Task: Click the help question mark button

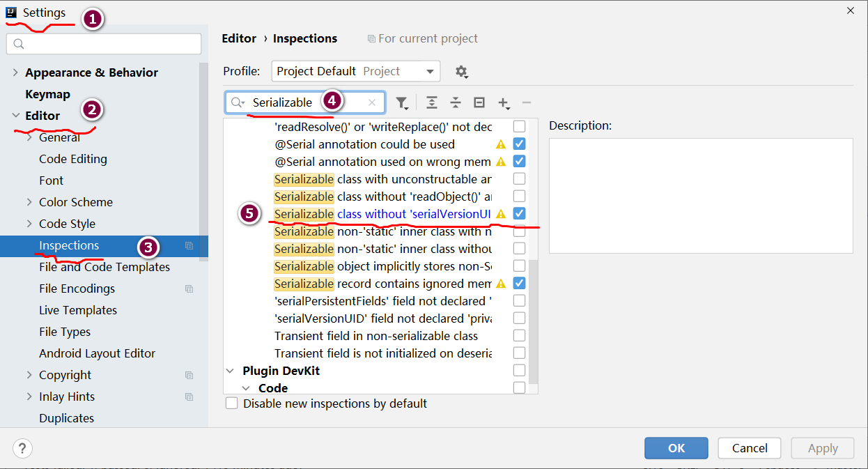Action: [x=23, y=448]
